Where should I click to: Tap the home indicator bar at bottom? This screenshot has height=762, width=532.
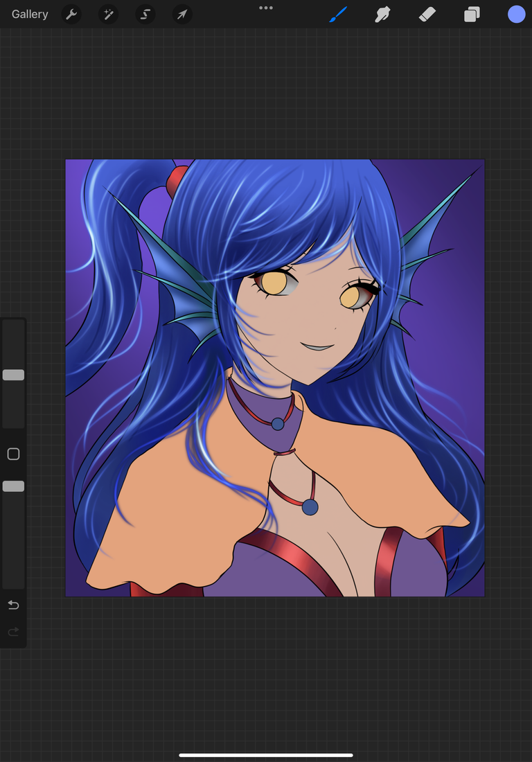pos(266,755)
